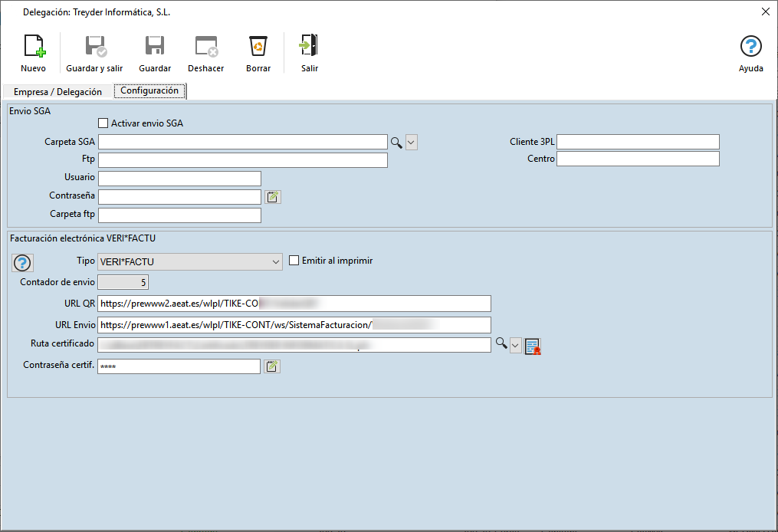Click the VERI*FACTU section help button
Viewport: 778px width, 532px height.
click(x=22, y=262)
